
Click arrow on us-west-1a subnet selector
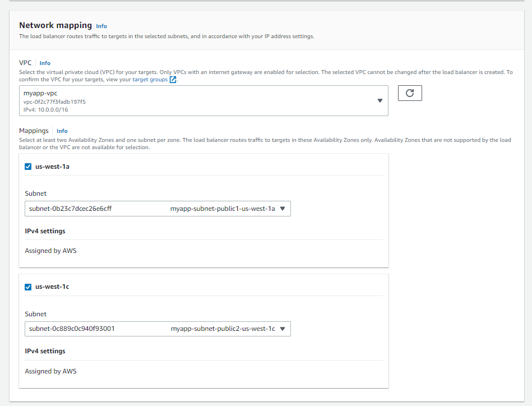point(283,209)
